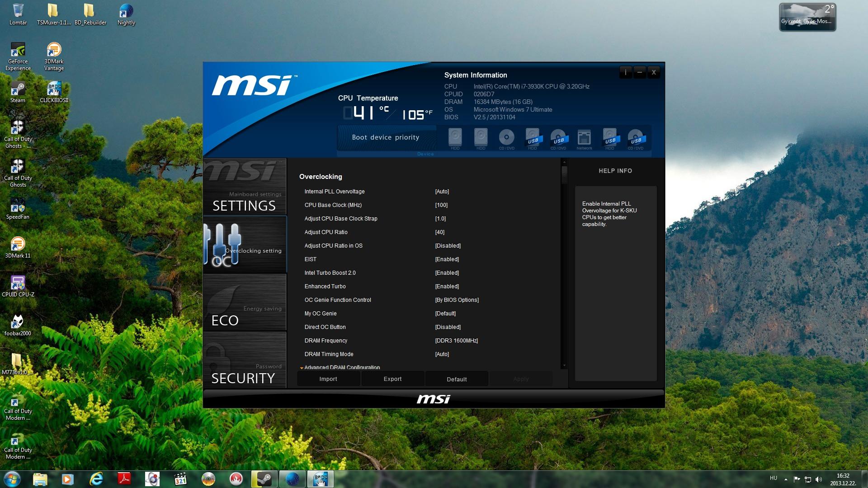This screenshot has width=868, height=488.
Task: Click the greyed Apply button
Action: click(x=521, y=379)
